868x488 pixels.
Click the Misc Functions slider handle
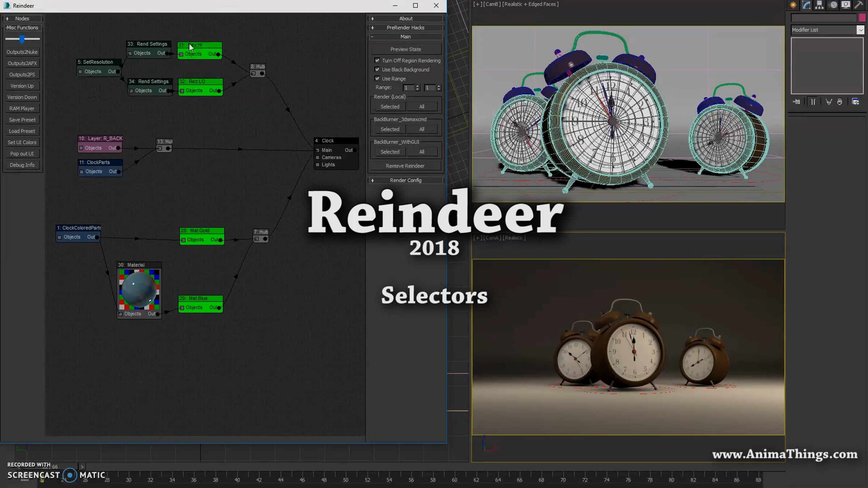tap(22, 39)
